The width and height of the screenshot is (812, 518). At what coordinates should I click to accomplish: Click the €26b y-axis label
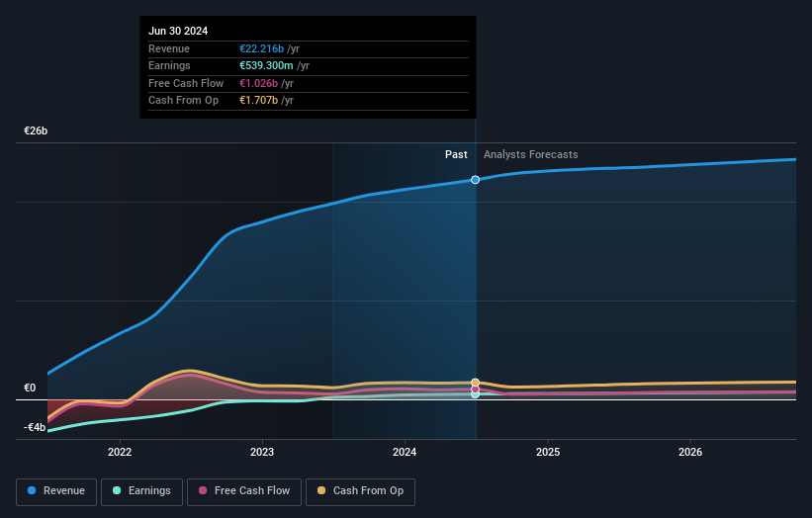(36, 130)
